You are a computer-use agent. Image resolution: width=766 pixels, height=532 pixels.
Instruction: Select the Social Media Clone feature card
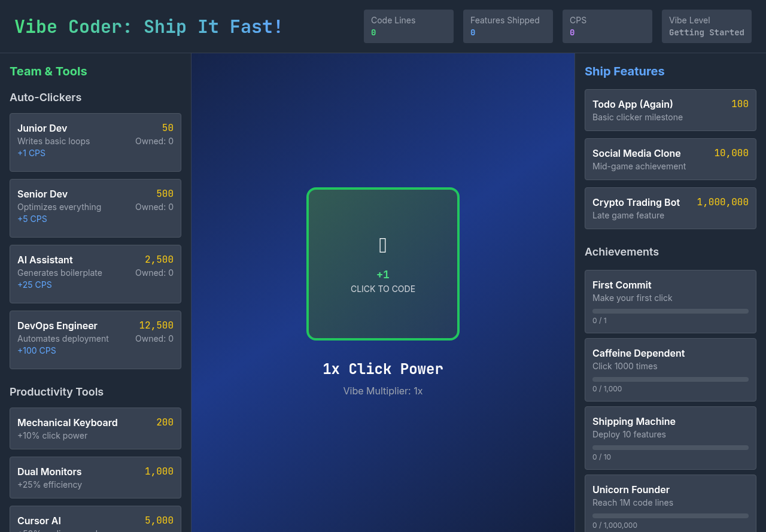[670, 159]
